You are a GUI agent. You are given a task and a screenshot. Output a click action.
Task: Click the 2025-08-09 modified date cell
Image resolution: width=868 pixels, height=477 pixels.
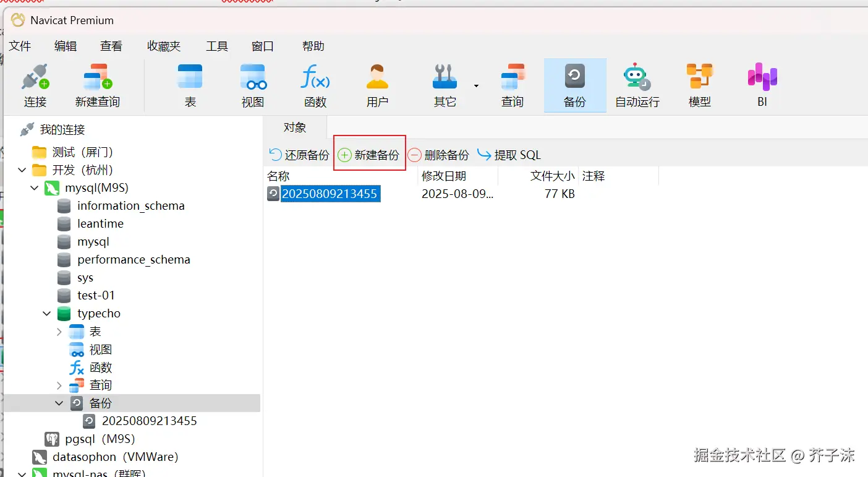[x=457, y=194]
